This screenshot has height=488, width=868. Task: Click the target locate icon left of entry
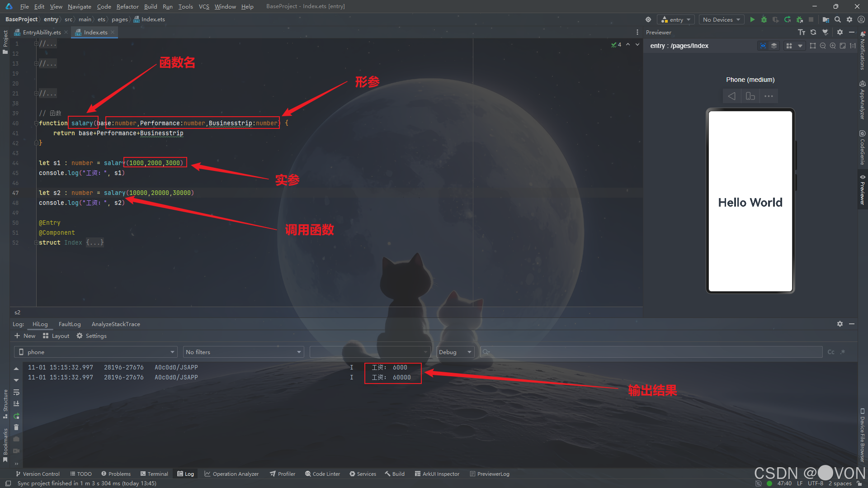click(648, 19)
